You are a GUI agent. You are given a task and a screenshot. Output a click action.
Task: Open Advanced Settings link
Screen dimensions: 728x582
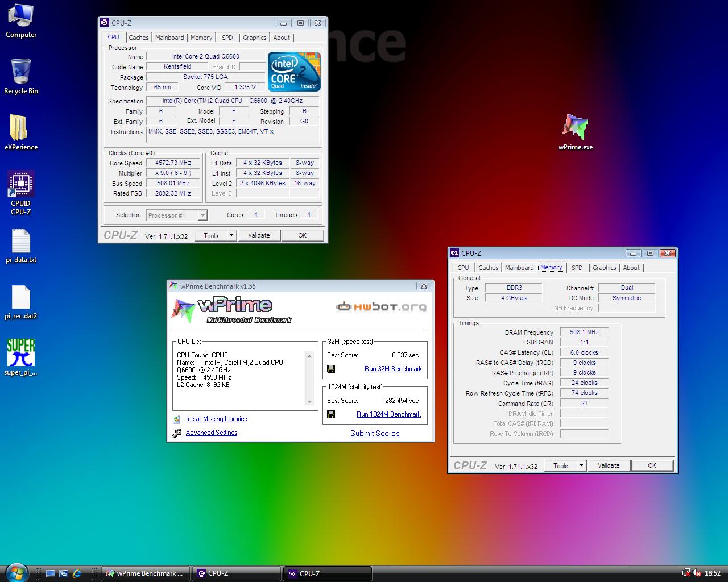tap(212, 433)
